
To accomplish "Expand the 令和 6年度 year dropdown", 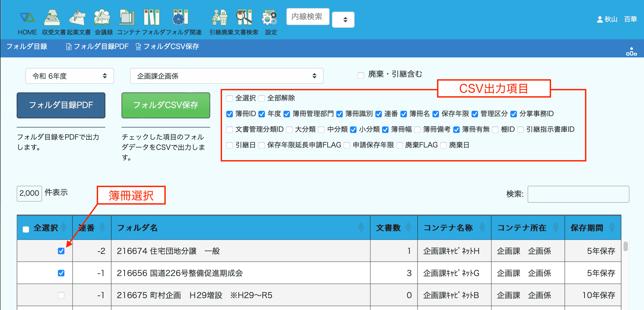I will 70,76.
